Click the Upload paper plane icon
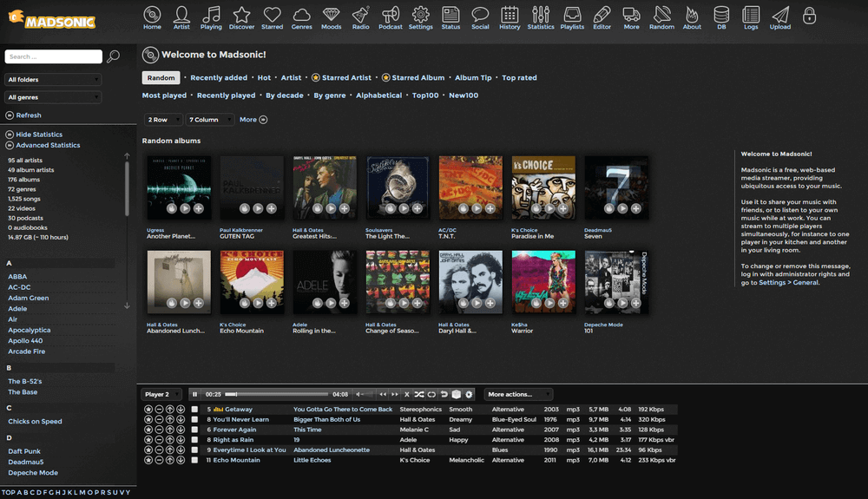 coord(780,16)
